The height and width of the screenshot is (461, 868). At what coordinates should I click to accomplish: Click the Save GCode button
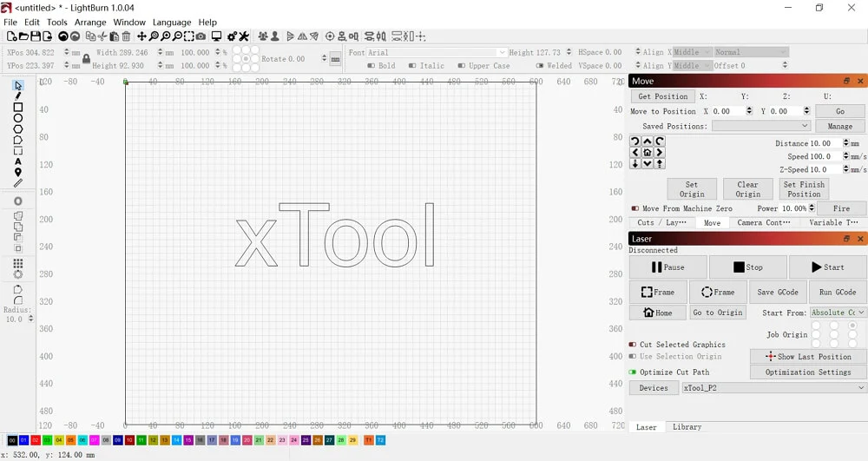coord(777,293)
